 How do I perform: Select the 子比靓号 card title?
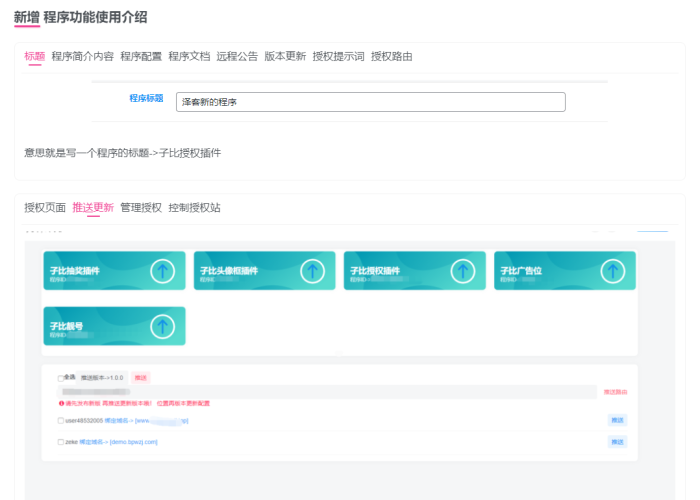pyautogui.click(x=66, y=326)
